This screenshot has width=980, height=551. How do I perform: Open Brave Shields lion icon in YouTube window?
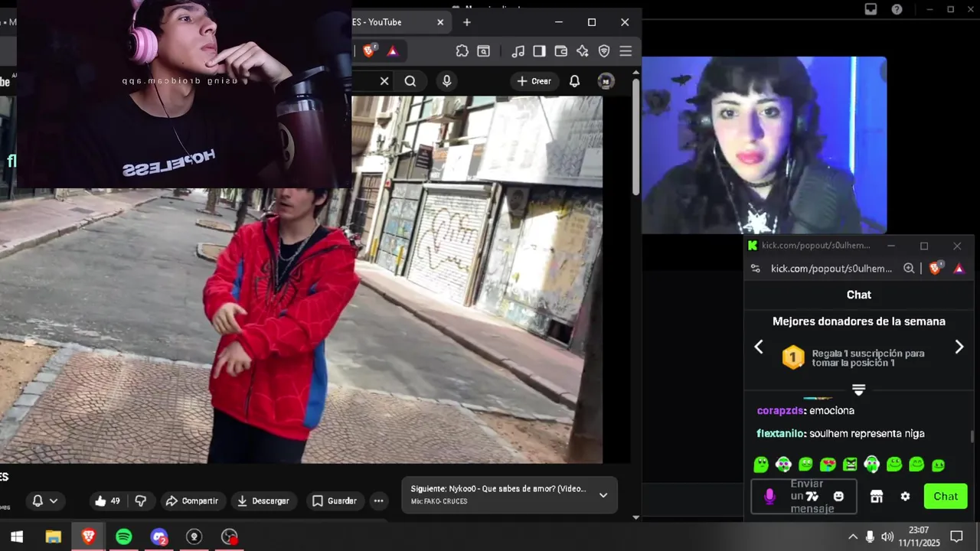[x=370, y=51]
